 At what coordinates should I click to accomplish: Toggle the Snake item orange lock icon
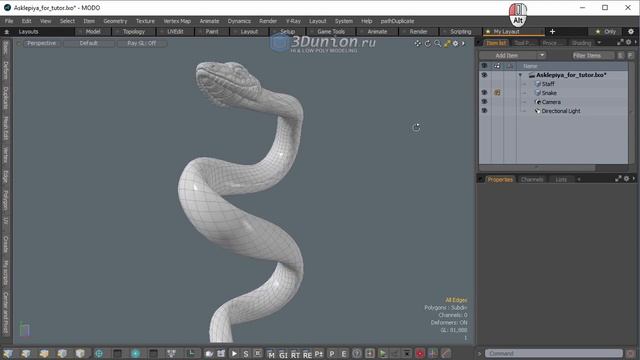coord(497,93)
